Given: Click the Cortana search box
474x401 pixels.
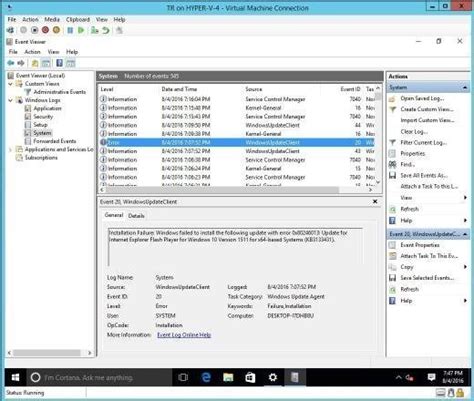Looking at the screenshot, I should (x=99, y=377).
